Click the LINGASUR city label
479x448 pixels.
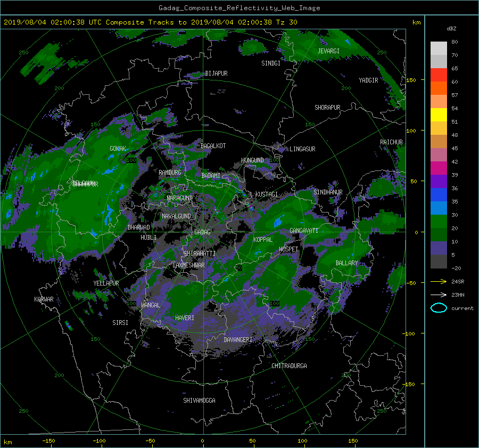[302, 149]
